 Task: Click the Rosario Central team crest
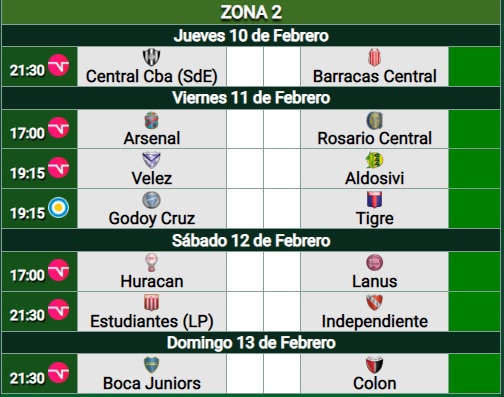pos(374,120)
